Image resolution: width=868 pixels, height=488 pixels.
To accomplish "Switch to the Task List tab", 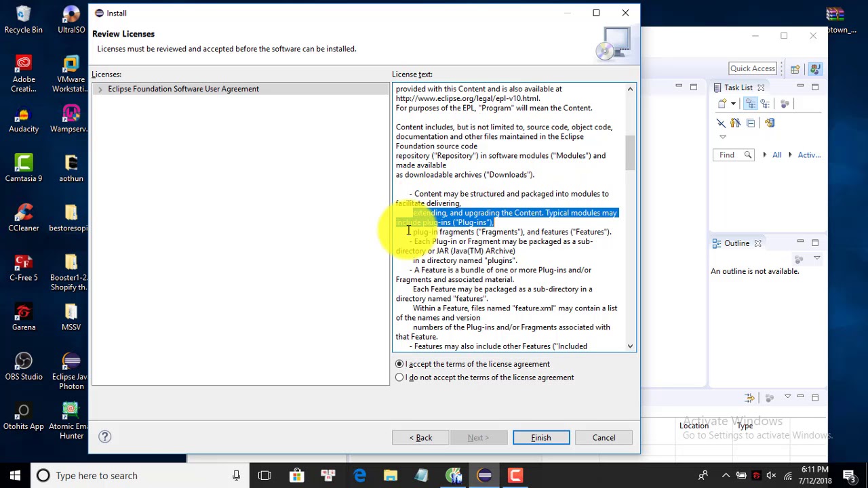I will pyautogui.click(x=738, y=87).
